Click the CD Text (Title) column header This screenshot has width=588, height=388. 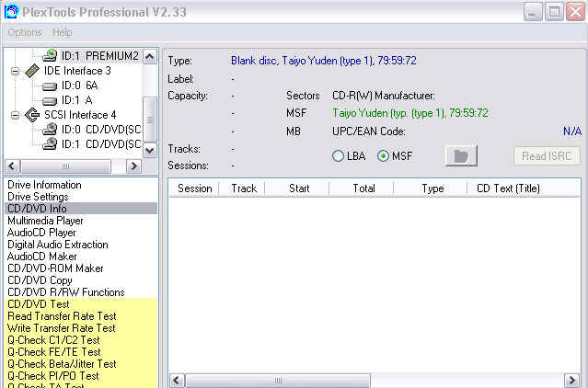click(x=524, y=188)
